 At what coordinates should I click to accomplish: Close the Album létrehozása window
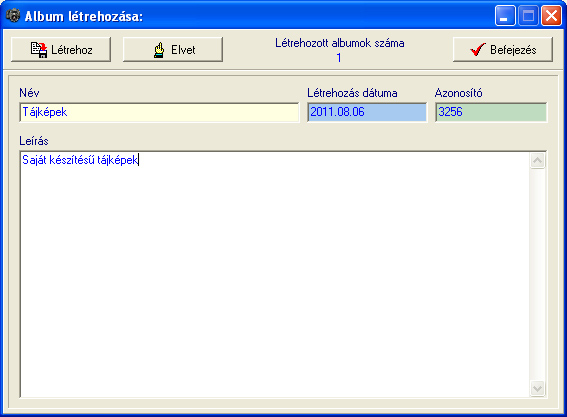point(551,16)
